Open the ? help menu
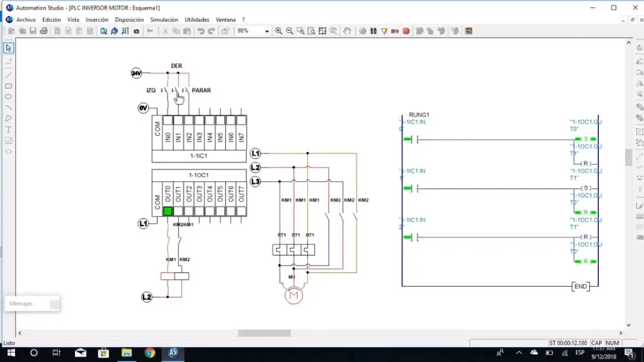Image resolution: width=644 pixels, height=362 pixels. coord(244,20)
